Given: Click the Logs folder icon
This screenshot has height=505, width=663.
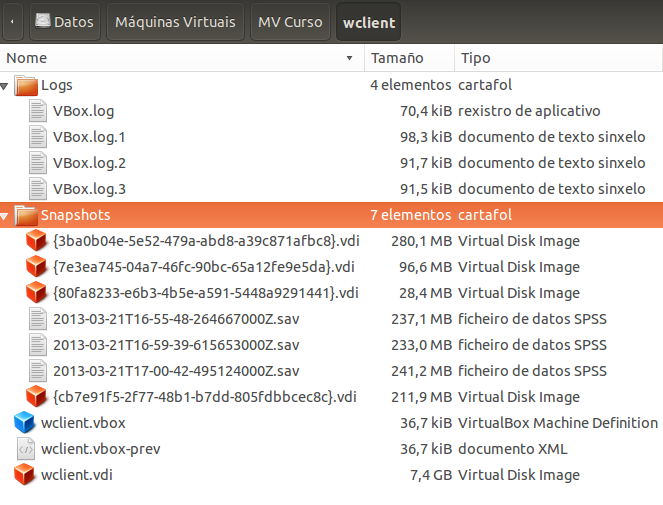Looking at the screenshot, I should pos(26,85).
